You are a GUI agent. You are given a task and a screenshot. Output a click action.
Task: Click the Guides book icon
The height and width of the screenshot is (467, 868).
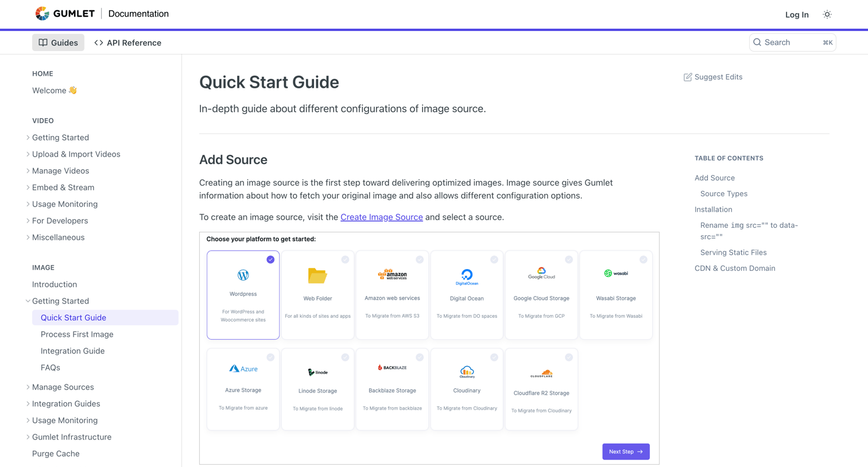(43, 42)
